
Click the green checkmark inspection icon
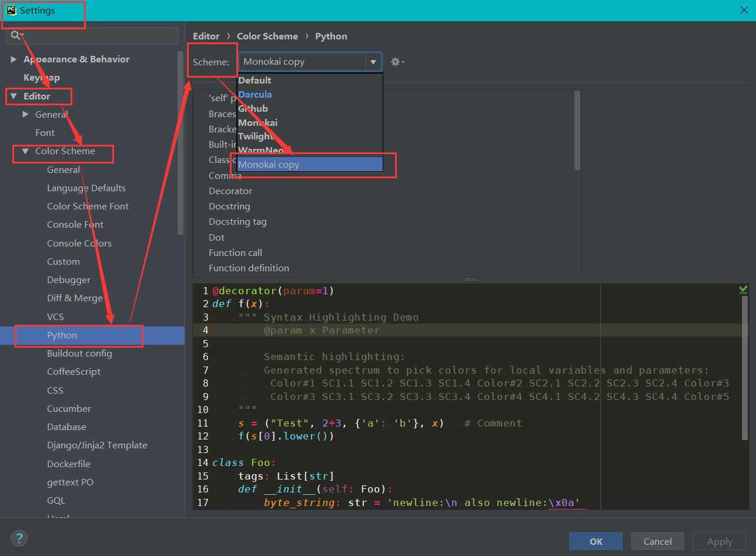pos(743,290)
